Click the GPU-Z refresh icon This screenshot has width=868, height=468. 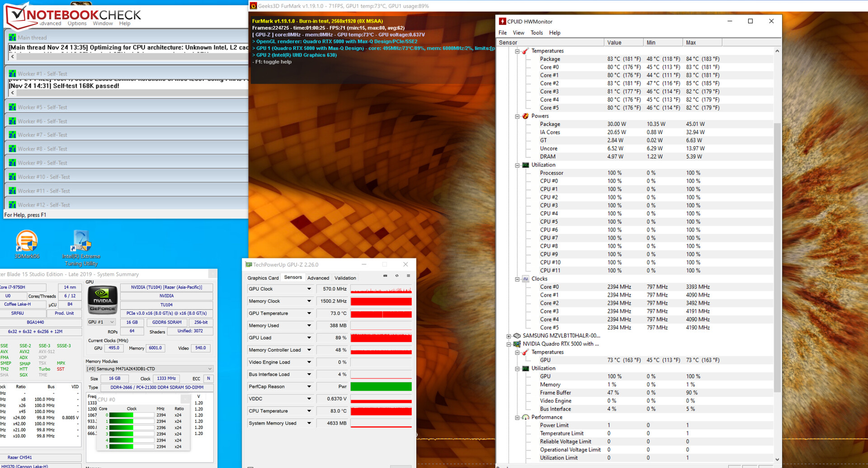click(x=397, y=276)
